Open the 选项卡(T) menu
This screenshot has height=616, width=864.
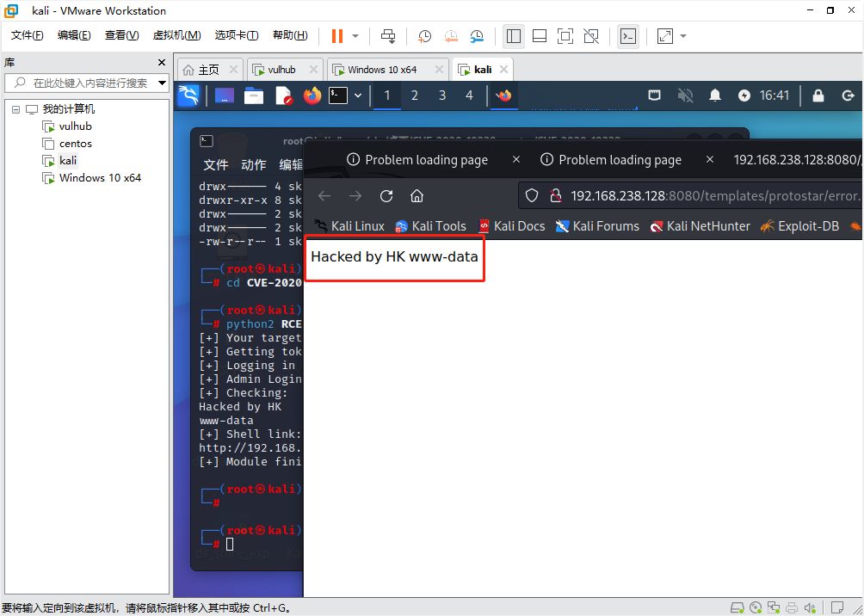point(237,35)
